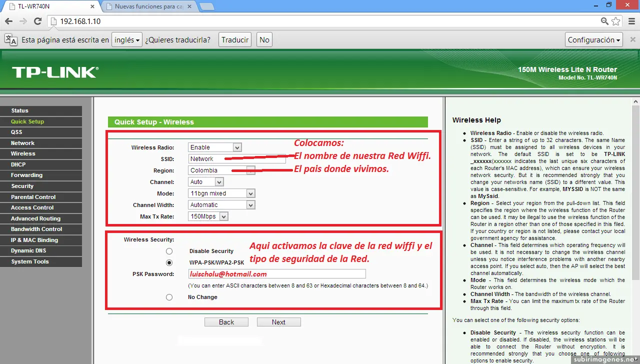Click the Traducir button

(235, 39)
